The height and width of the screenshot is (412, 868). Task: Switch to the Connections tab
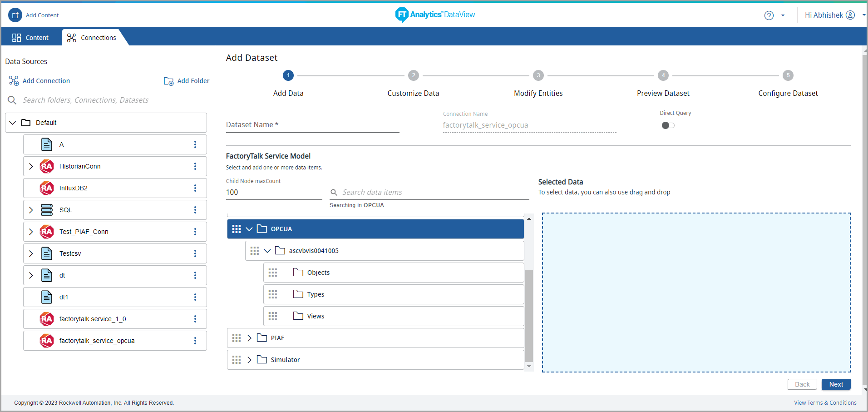click(x=92, y=38)
